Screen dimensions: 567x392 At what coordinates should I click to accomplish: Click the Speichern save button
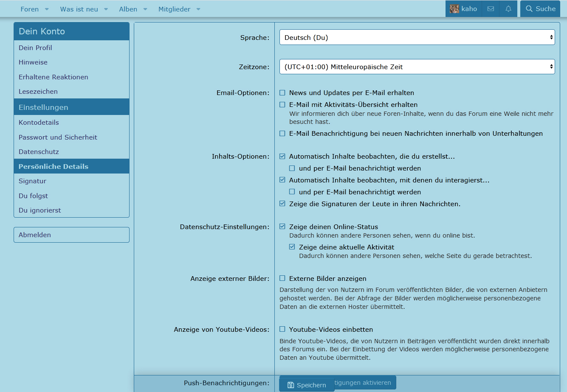click(307, 385)
